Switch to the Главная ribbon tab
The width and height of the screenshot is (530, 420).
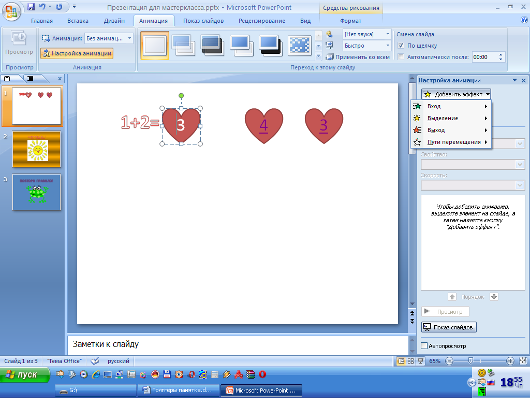[x=42, y=21]
